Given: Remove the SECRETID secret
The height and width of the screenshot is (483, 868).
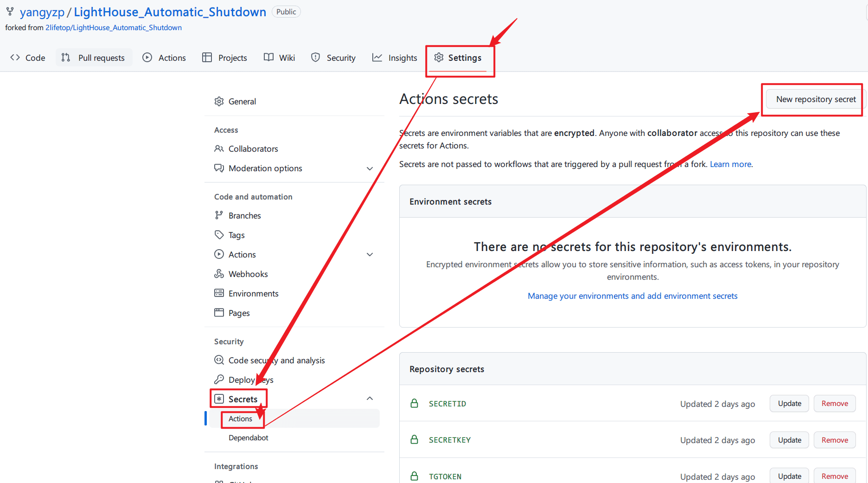Looking at the screenshot, I should point(835,403).
